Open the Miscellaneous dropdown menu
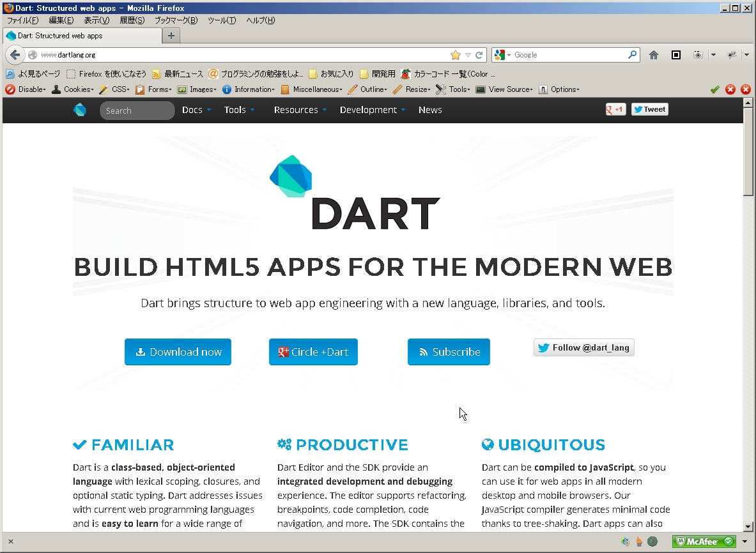The width and height of the screenshot is (756, 553). pyautogui.click(x=311, y=89)
